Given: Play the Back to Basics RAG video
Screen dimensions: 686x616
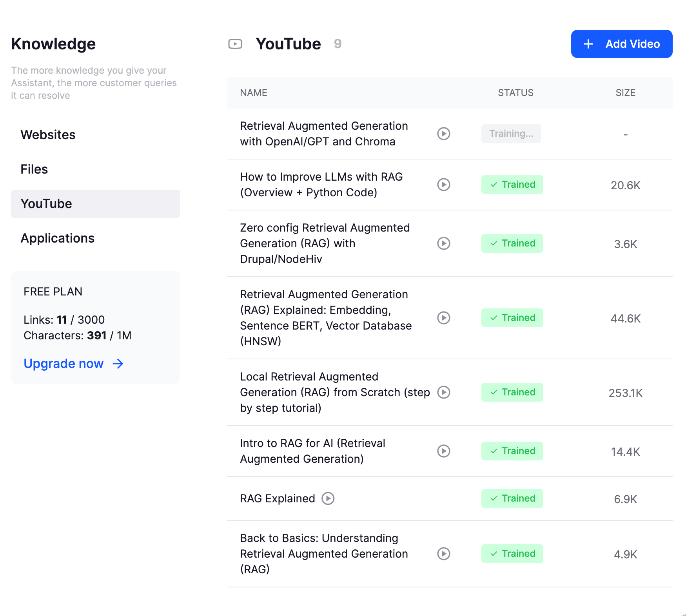Looking at the screenshot, I should click(x=444, y=554).
